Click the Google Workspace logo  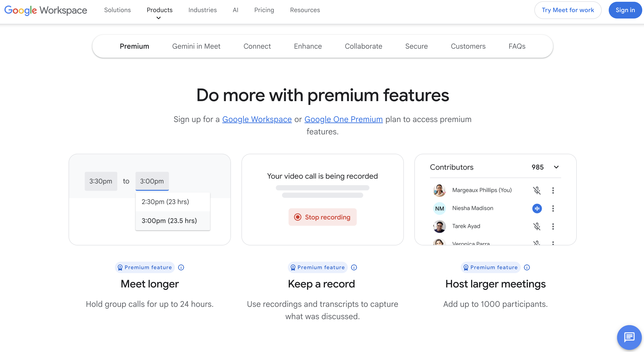click(45, 10)
